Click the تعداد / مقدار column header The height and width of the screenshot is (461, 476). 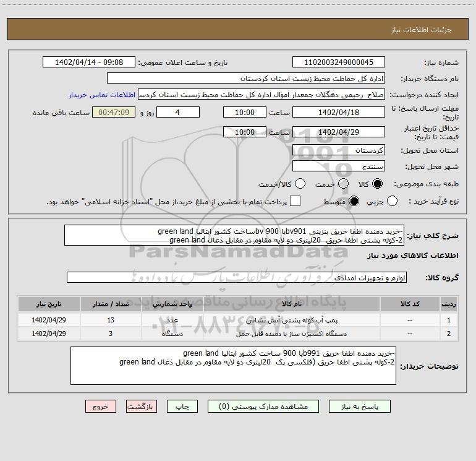tap(111, 304)
